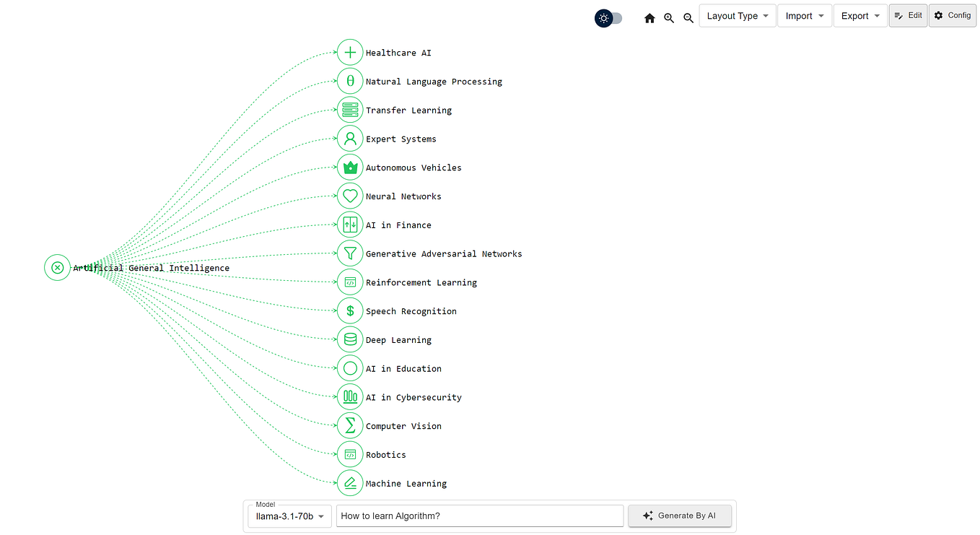980x535 pixels.
Task: Open the Config settings
Action: click(952, 15)
